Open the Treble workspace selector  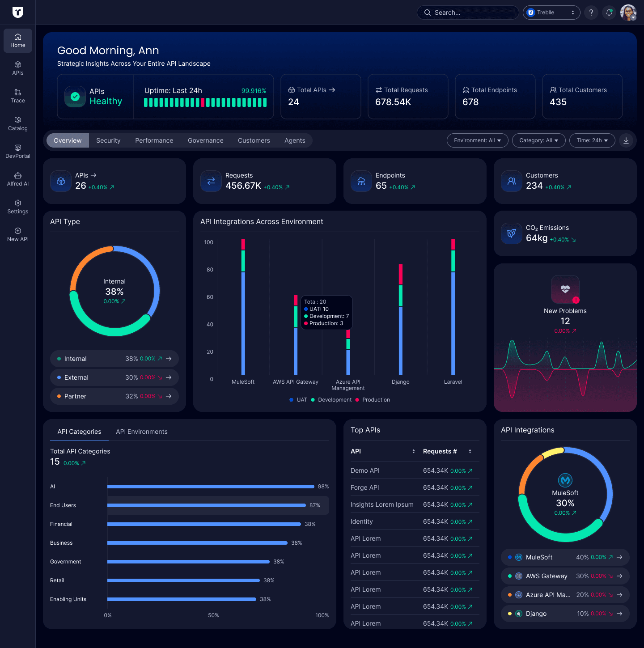pyautogui.click(x=551, y=13)
